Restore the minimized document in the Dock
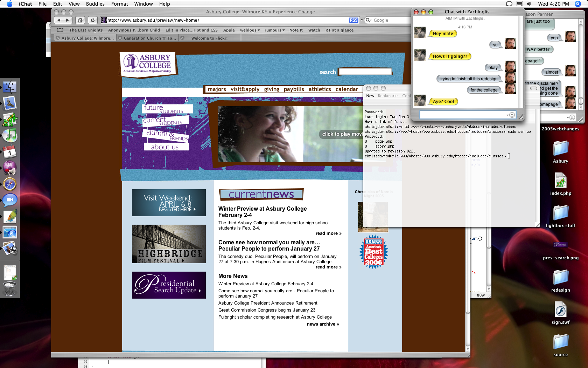This screenshot has width=588, height=368. click(10, 273)
